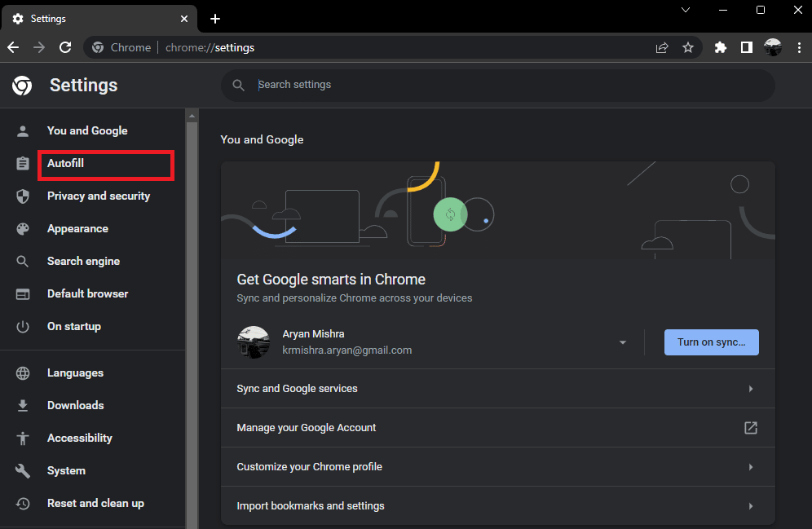Image resolution: width=812 pixels, height=529 pixels.
Task: Click the shield icon for Privacy and security
Action: click(23, 196)
